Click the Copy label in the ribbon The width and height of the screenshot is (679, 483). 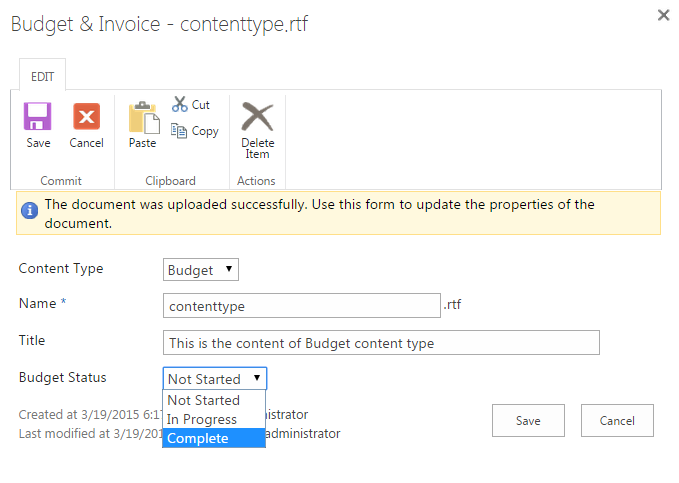pyautogui.click(x=205, y=131)
